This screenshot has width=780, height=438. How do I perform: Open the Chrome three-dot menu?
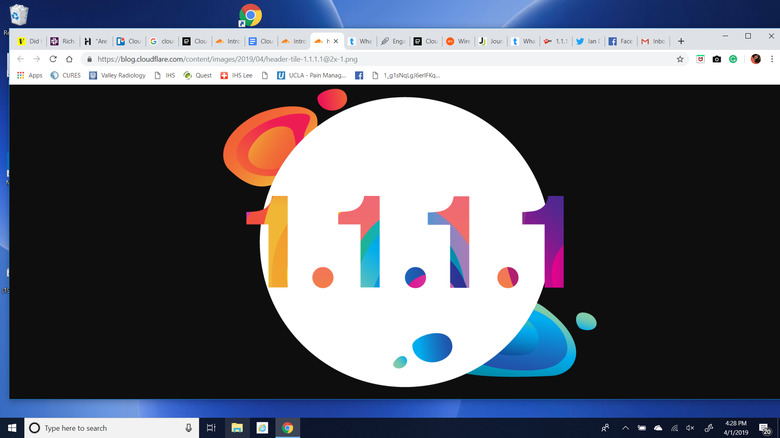[x=772, y=59]
